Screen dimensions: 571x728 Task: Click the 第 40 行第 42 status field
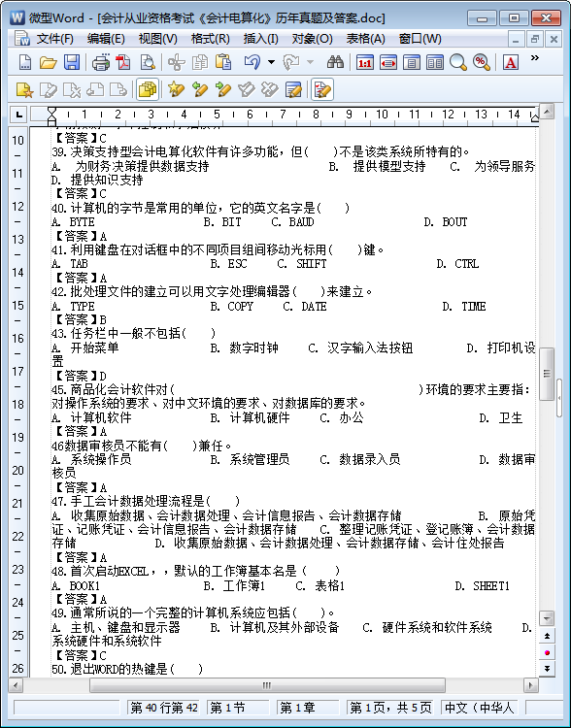click(x=164, y=708)
